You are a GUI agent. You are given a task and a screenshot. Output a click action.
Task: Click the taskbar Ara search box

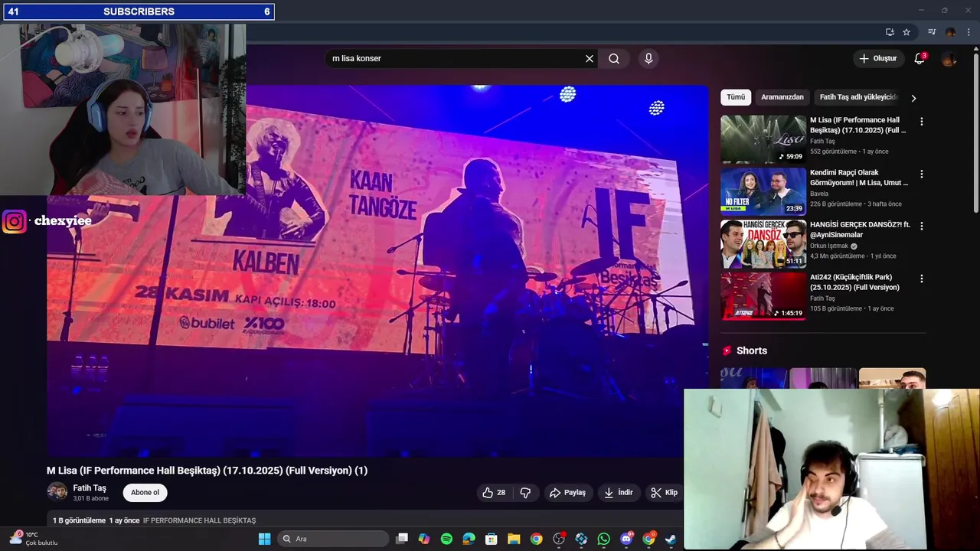click(332, 539)
